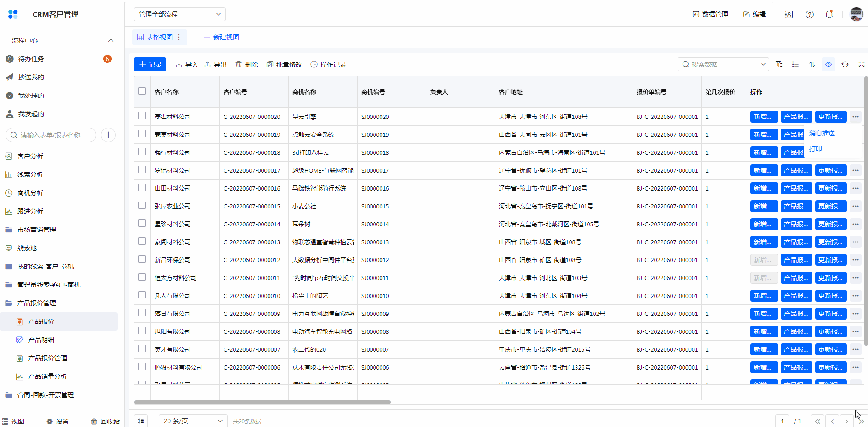Toggle the eye visibility icon in toolbar
The height and width of the screenshot is (427, 868).
point(829,64)
